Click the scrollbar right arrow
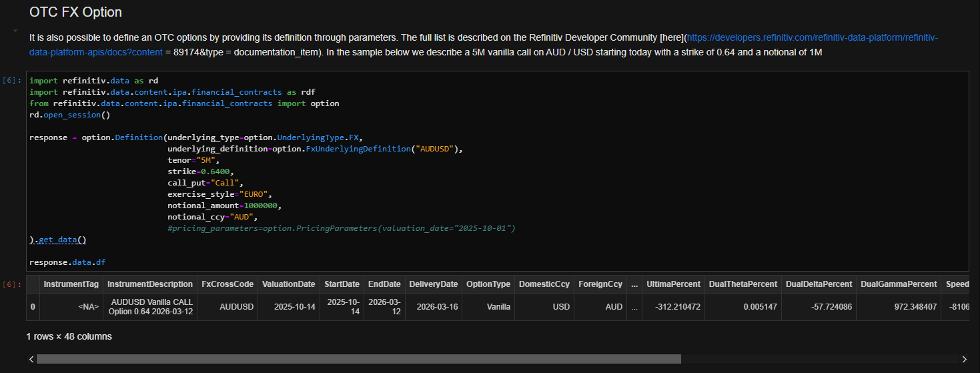The width and height of the screenshot is (980, 373). click(965, 359)
